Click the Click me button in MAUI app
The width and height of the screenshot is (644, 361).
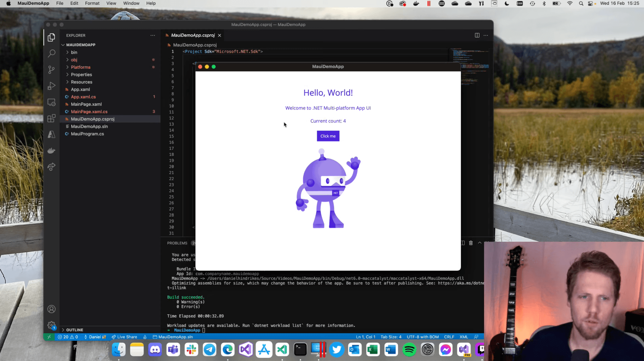click(328, 135)
